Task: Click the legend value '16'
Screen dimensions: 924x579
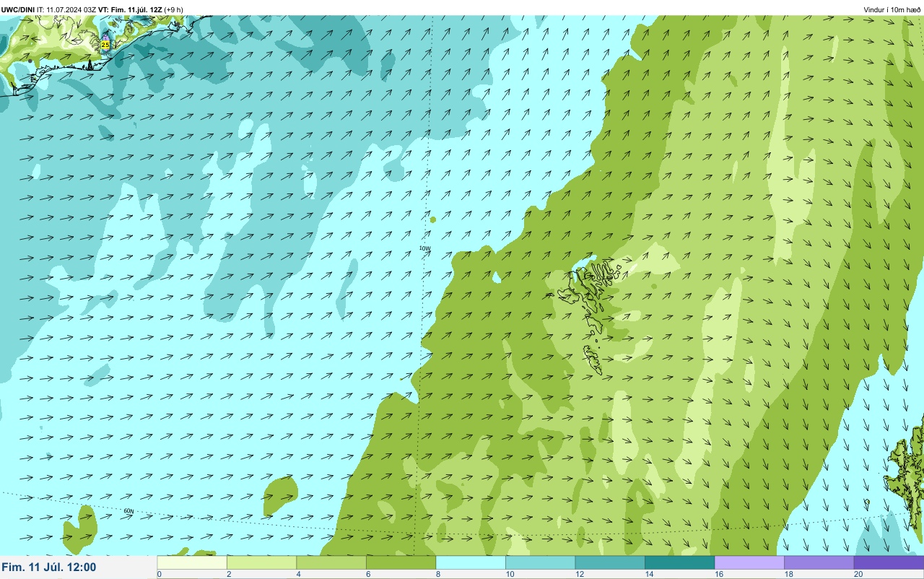Action: click(719, 574)
